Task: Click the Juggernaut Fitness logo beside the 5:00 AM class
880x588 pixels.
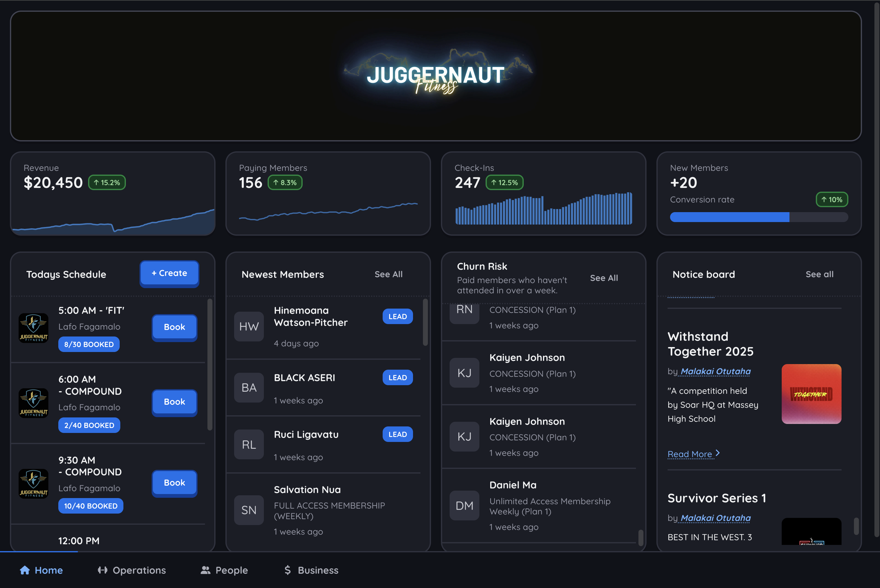Action: coord(33,328)
